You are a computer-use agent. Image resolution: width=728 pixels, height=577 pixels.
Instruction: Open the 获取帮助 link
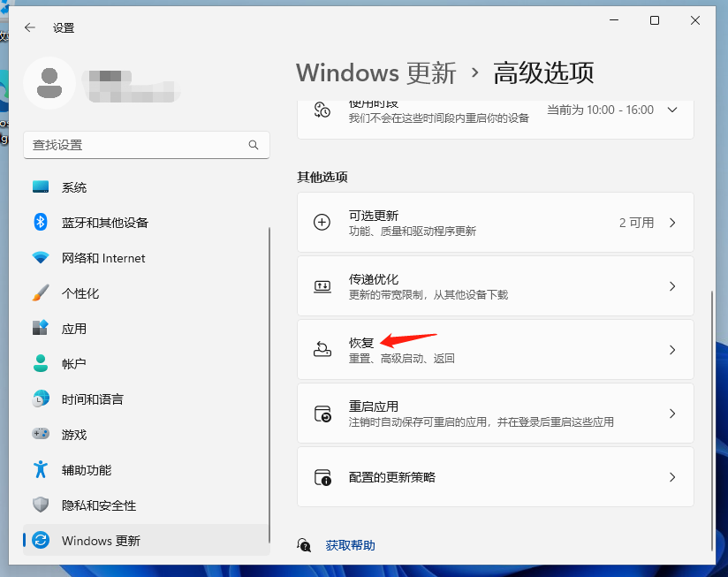349,545
